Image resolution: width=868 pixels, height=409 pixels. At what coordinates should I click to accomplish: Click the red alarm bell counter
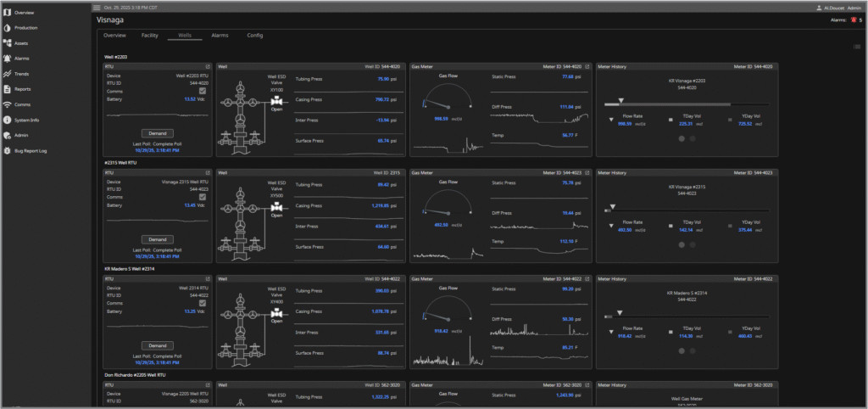(x=853, y=20)
